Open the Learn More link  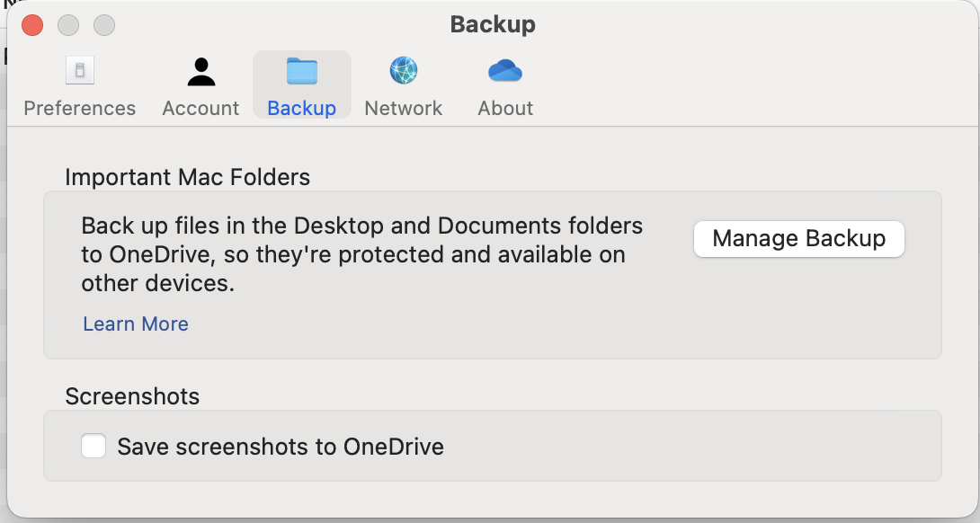136,324
